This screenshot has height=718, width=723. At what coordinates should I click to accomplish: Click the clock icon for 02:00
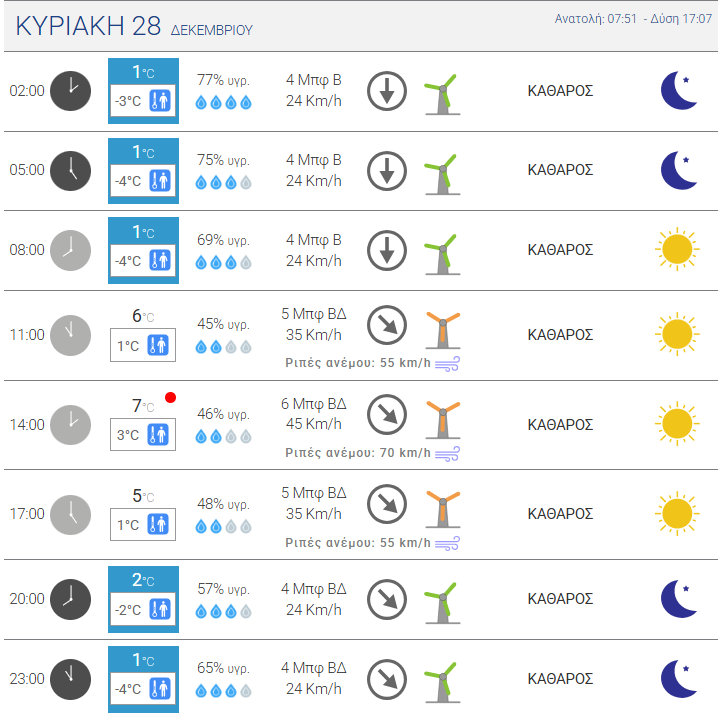[x=70, y=91]
